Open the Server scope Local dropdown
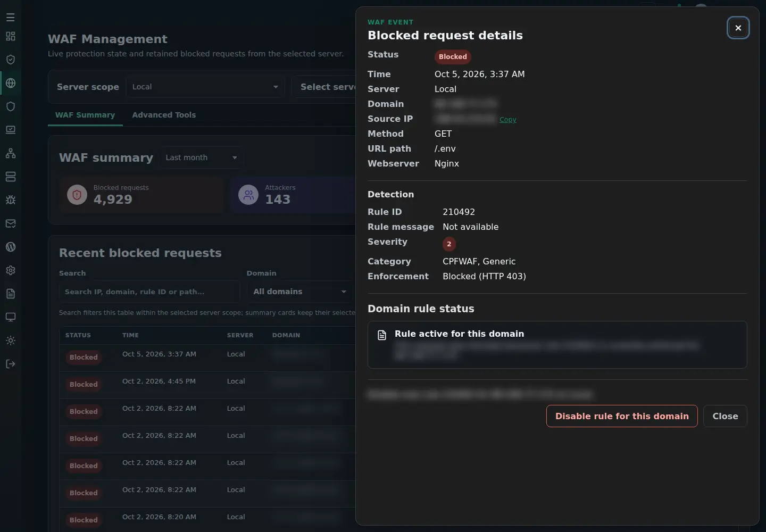 (205, 87)
